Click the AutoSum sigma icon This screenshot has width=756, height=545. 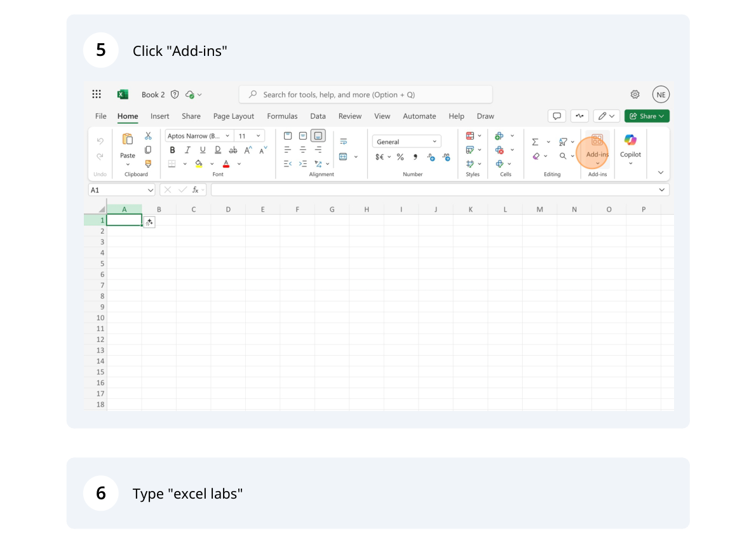(535, 142)
